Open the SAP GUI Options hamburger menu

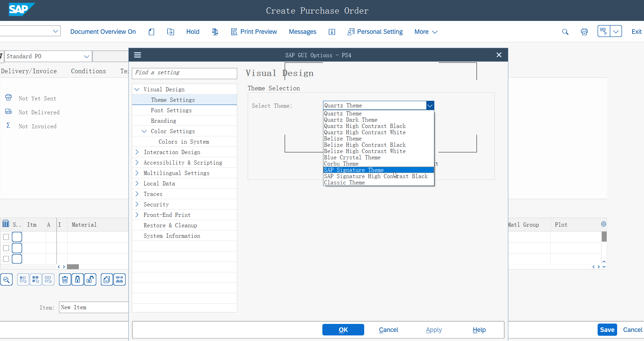[x=137, y=55]
